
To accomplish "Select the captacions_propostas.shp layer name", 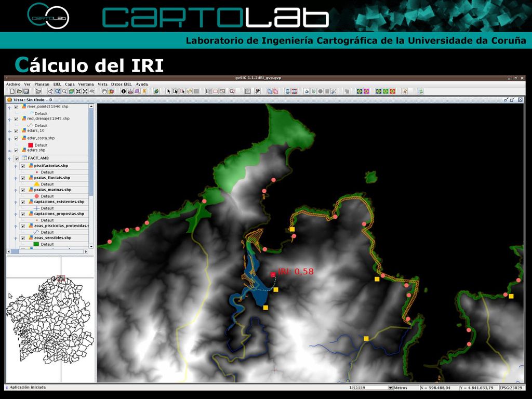I will click(x=59, y=214).
